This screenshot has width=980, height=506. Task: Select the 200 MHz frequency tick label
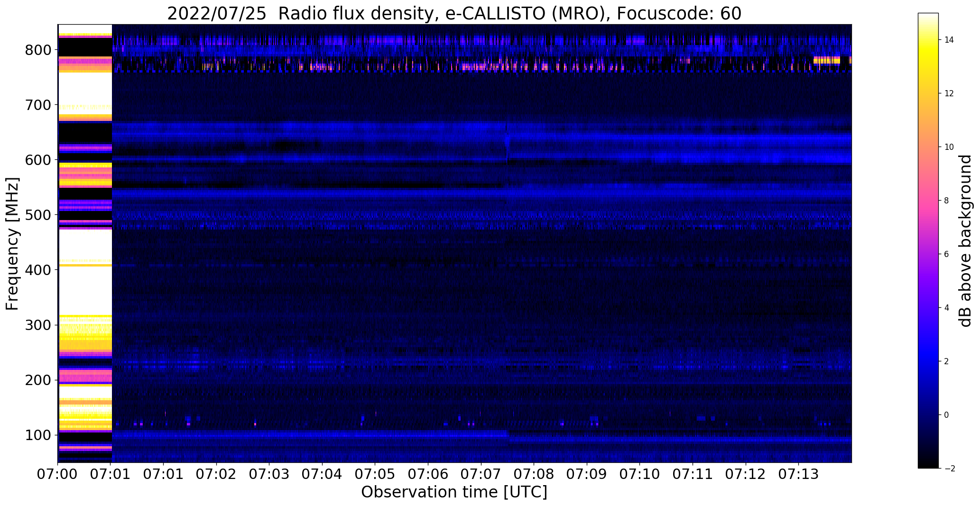[38, 380]
